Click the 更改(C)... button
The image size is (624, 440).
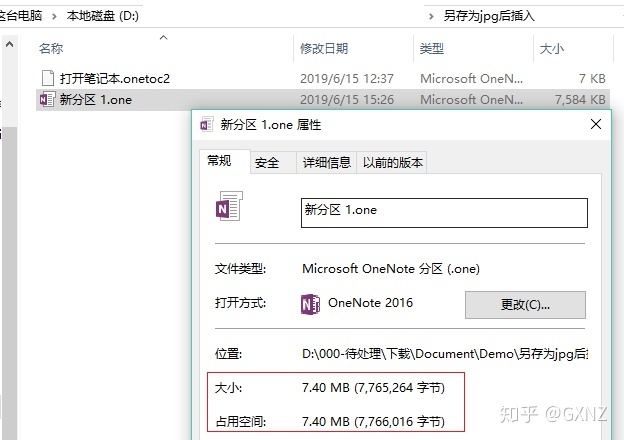tap(525, 305)
